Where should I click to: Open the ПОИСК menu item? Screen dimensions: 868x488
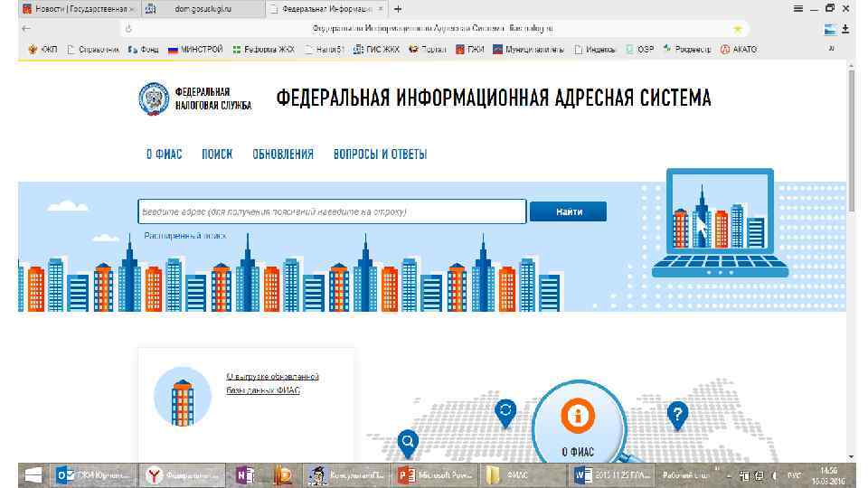pos(217,155)
